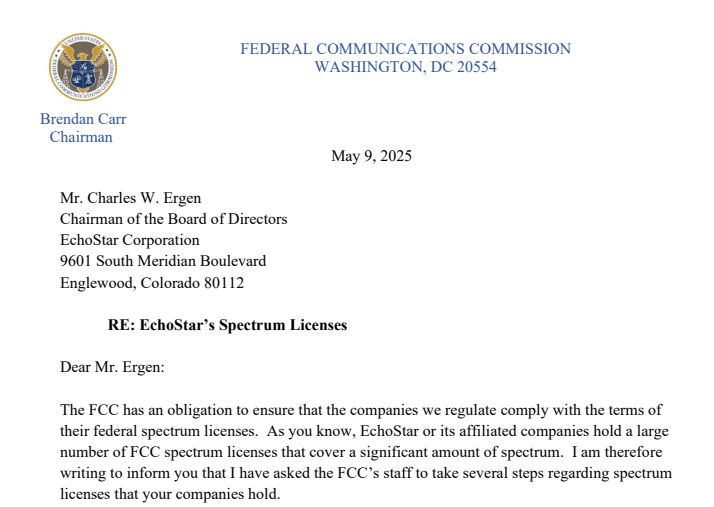
Task: Click the FCC seal logo
Action: coord(82,68)
